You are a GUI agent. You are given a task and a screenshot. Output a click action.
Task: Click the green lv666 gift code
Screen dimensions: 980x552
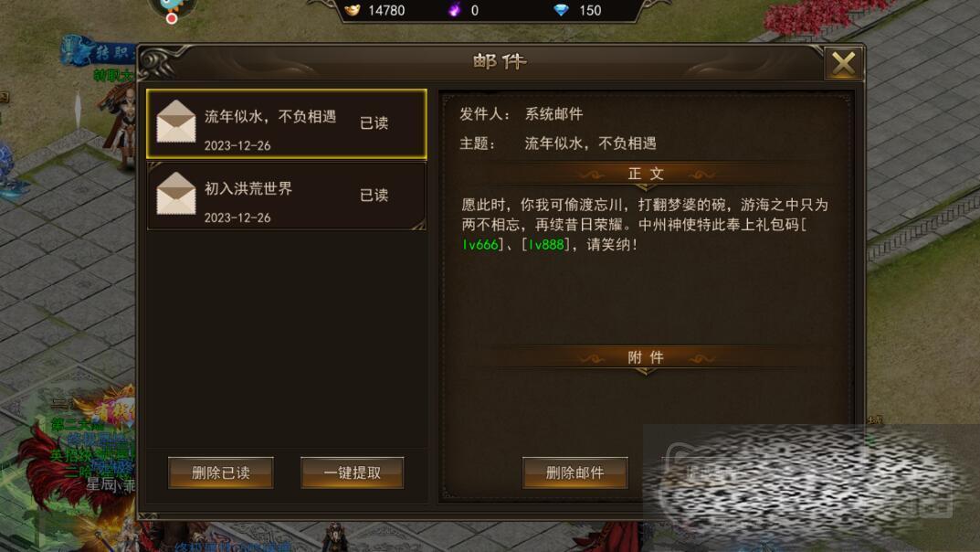480,244
